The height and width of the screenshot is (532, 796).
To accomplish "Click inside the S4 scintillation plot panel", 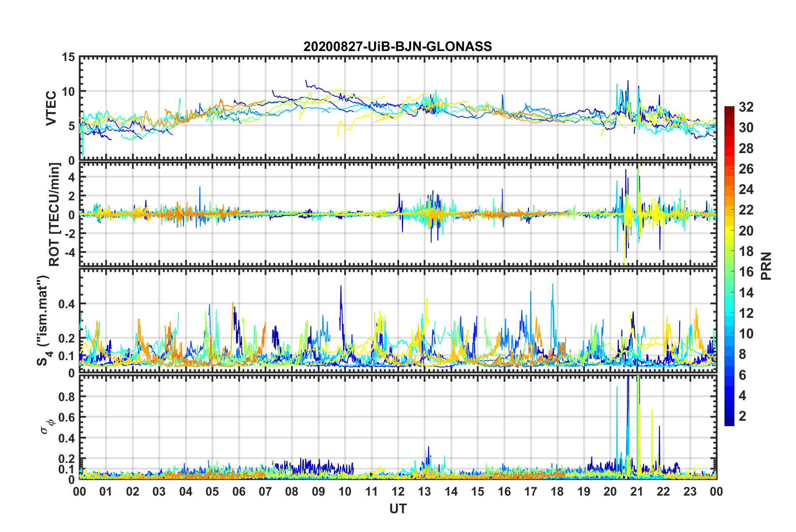I will point(398,321).
